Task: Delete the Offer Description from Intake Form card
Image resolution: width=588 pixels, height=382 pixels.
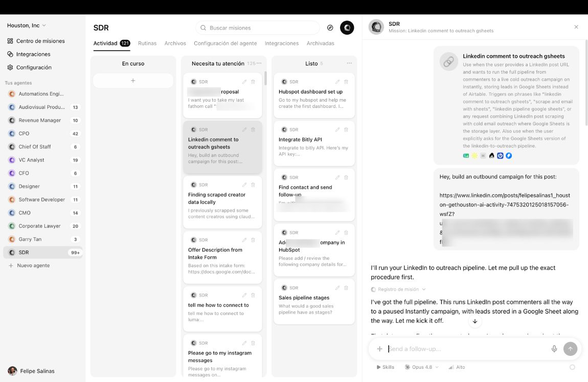Action: (253, 240)
